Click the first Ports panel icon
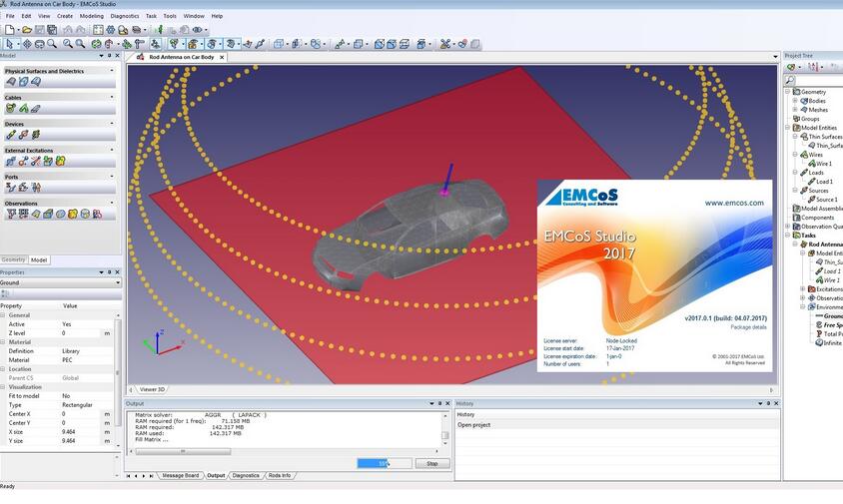The image size is (843, 504). point(10,187)
